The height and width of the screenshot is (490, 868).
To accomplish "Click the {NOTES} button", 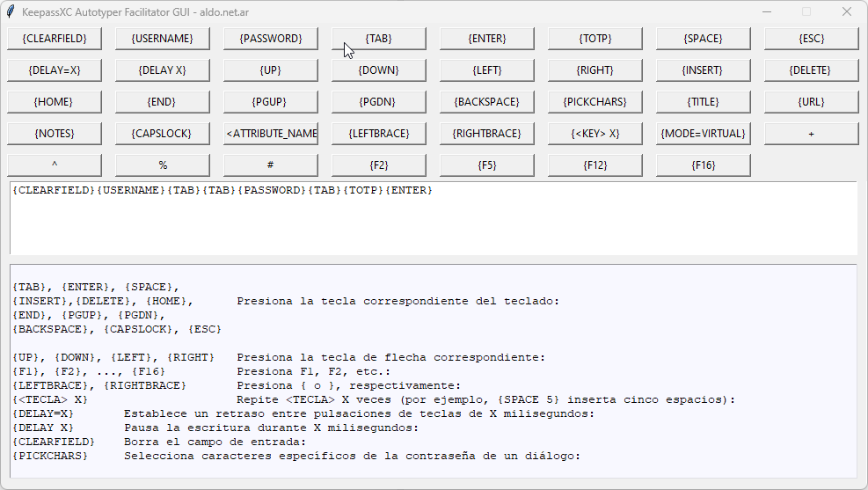I will [55, 134].
